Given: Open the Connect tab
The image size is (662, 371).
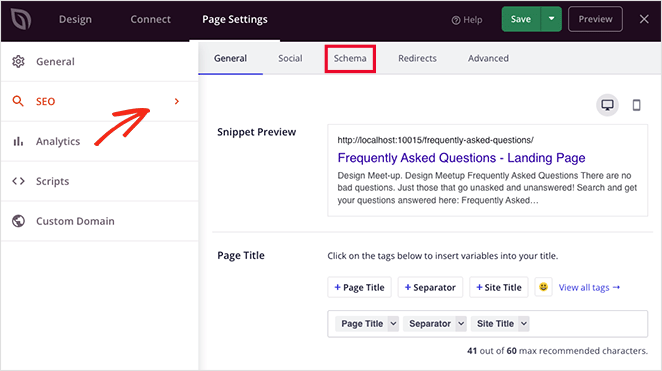Looking at the screenshot, I should 150,19.
